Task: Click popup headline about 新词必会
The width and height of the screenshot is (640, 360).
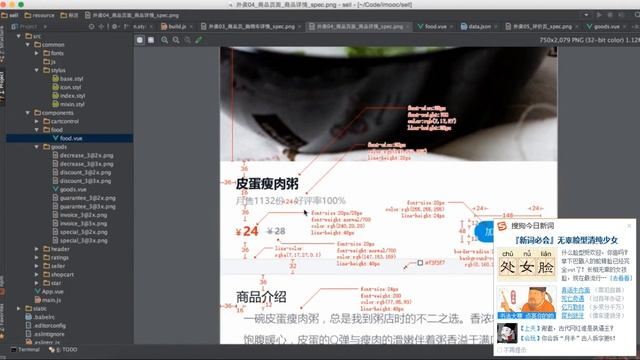Action: (566, 240)
